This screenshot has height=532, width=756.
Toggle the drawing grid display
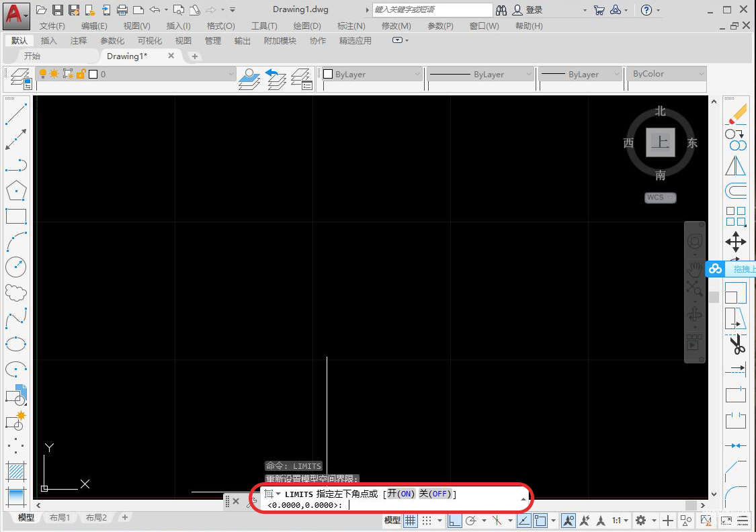tap(411, 521)
